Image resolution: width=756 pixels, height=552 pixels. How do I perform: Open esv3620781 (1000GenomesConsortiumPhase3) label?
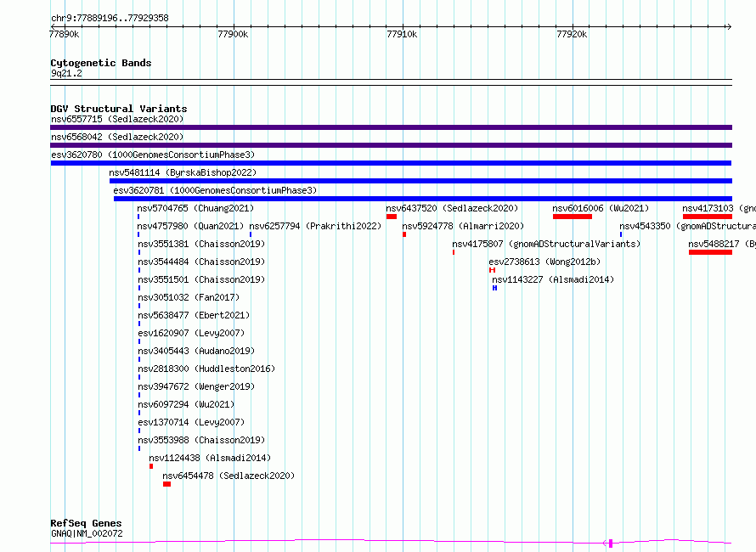click(215, 190)
